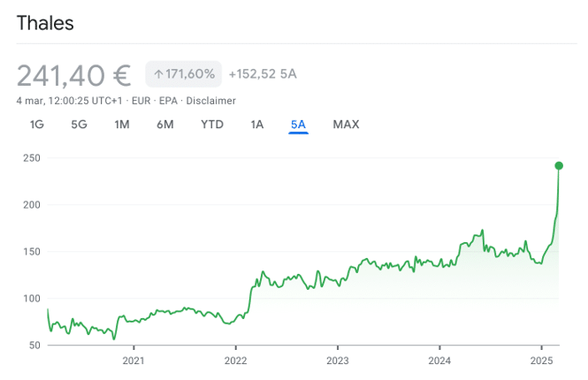The image size is (588, 380).
Task: Click the 2022 x-axis label
Action: pyautogui.click(x=235, y=361)
